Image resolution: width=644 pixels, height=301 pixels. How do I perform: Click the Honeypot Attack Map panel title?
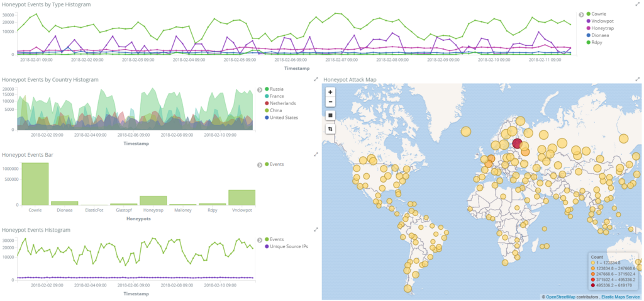click(350, 79)
